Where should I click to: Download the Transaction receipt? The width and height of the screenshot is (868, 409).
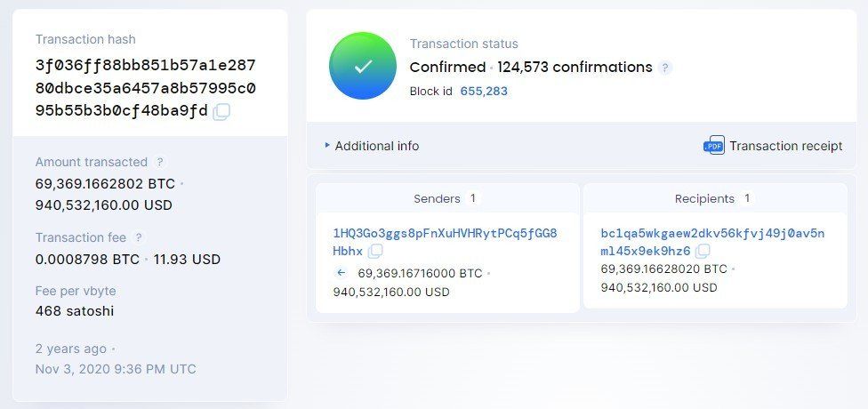[785, 146]
